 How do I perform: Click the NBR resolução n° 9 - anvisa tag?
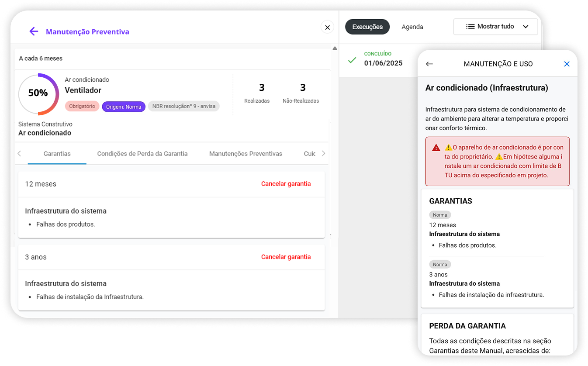pos(183,106)
